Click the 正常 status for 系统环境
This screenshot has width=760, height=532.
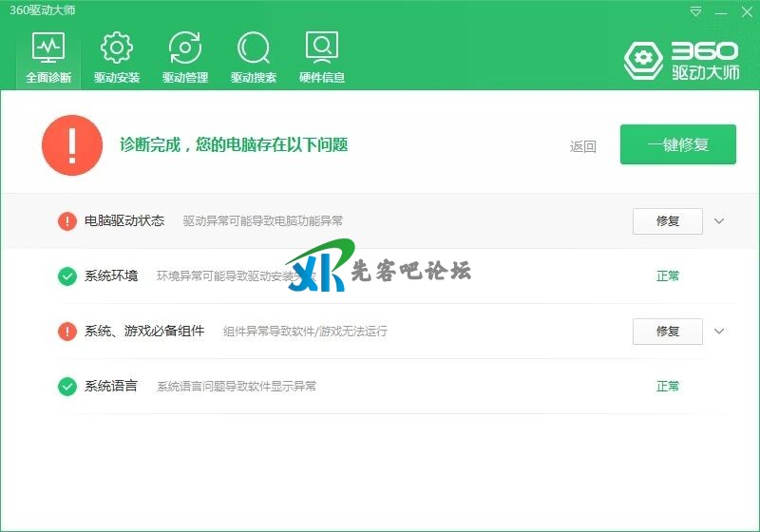pos(668,276)
